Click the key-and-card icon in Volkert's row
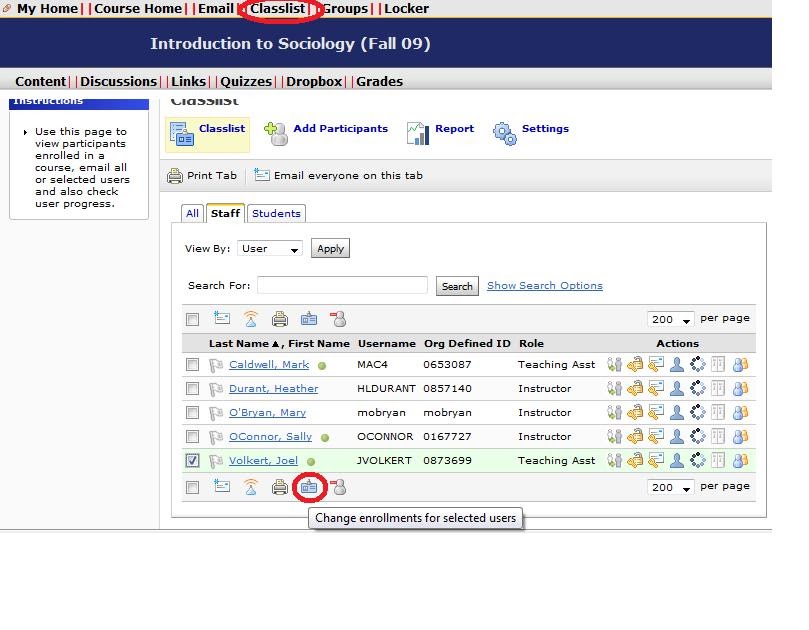This screenshot has width=809, height=630. point(656,460)
